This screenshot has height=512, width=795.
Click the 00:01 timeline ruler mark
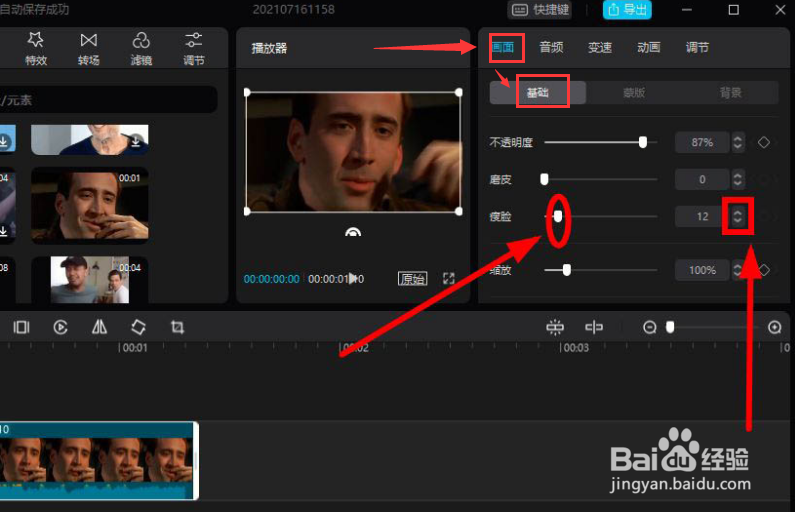tap(133, 348)
